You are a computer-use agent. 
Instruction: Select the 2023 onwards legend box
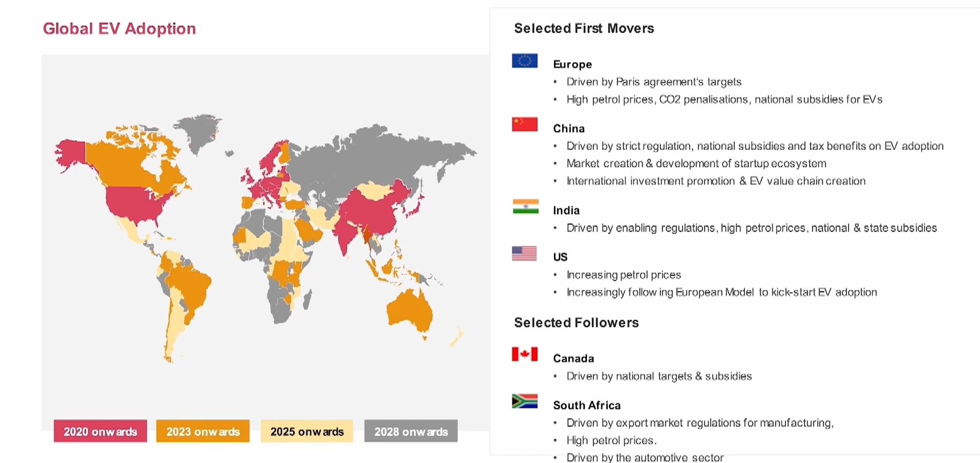[x=203, y=431]
